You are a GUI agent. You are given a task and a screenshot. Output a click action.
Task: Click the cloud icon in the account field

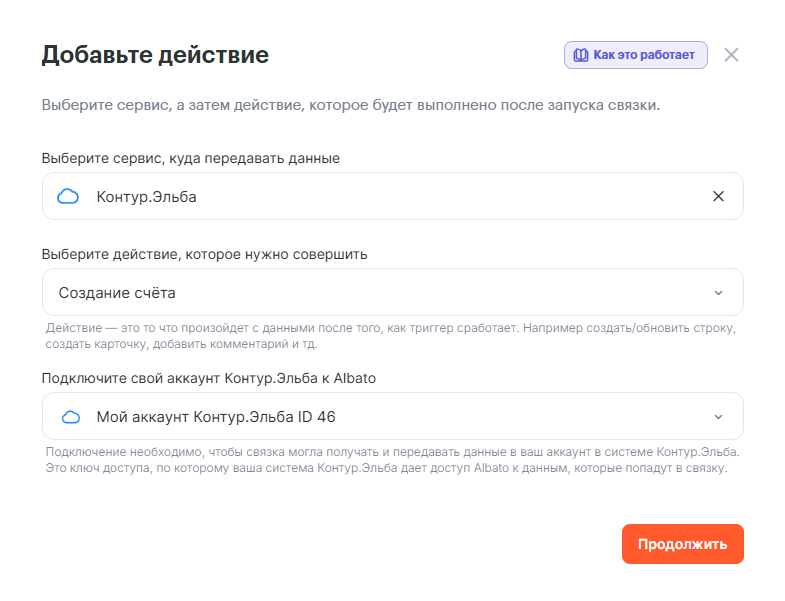pos(70,417)
